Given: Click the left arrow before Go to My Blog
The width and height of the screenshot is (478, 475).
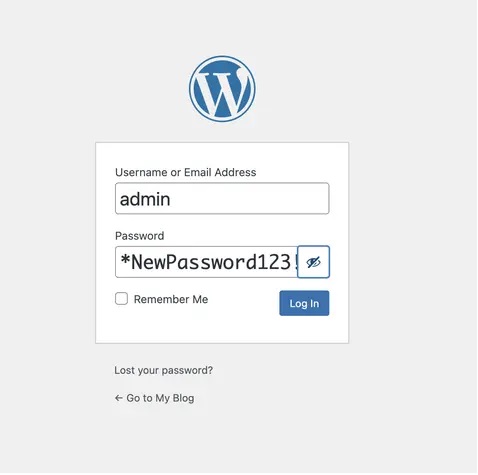Looking at the screenshot, I should pyautogui.click(x=119, y=398).
